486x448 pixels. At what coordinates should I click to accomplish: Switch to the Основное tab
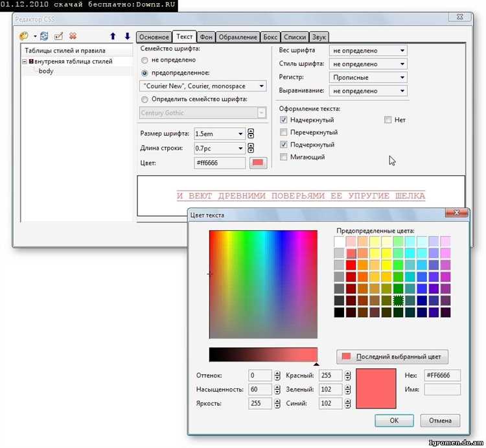coord(154,37)
